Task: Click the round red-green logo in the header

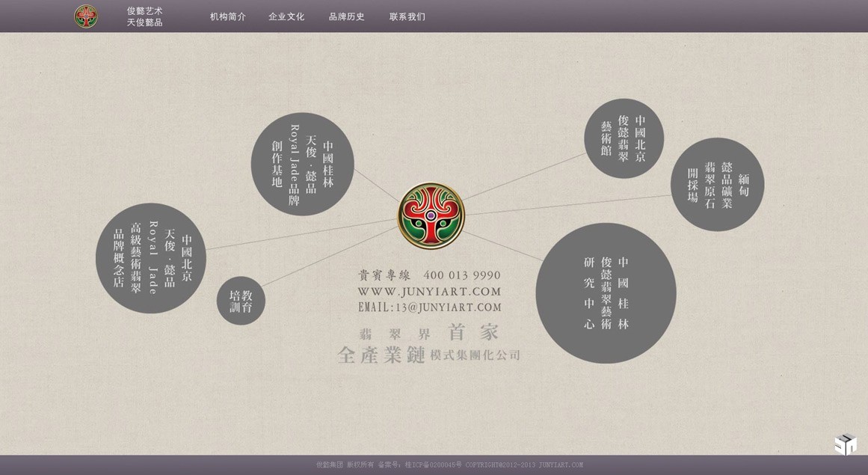Action: point(86,16)
